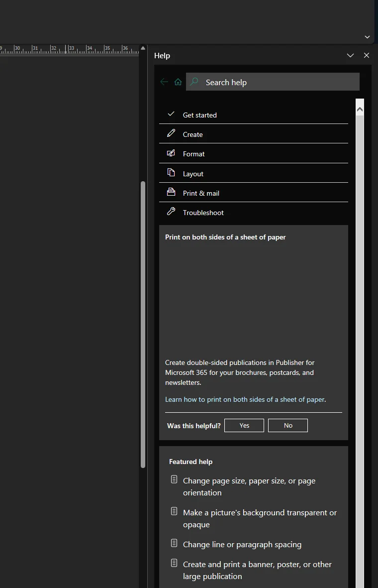Image resolution: width=378 pixels, height=588 pixels.
Task: Open the Format help category
Action: [254, 153]
